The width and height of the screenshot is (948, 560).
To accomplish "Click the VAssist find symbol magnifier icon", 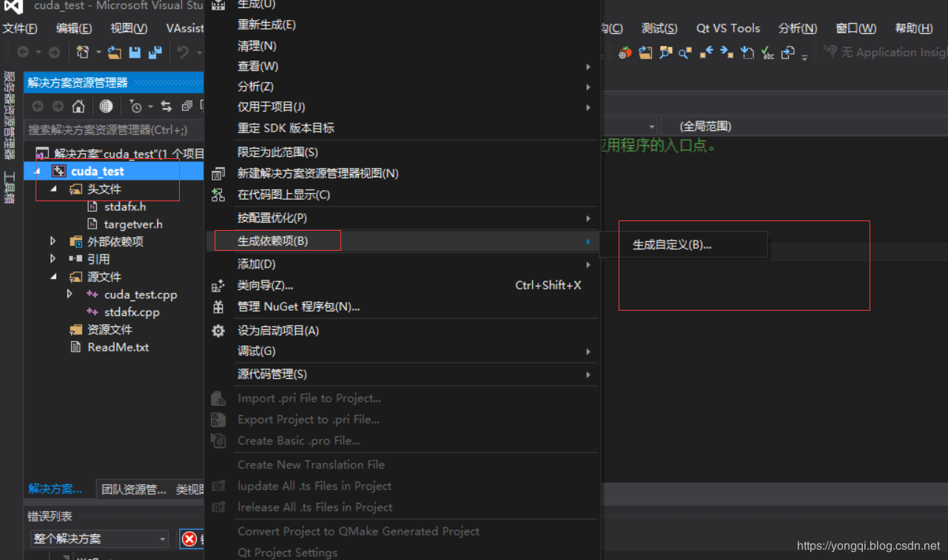I will pos(665,52).
